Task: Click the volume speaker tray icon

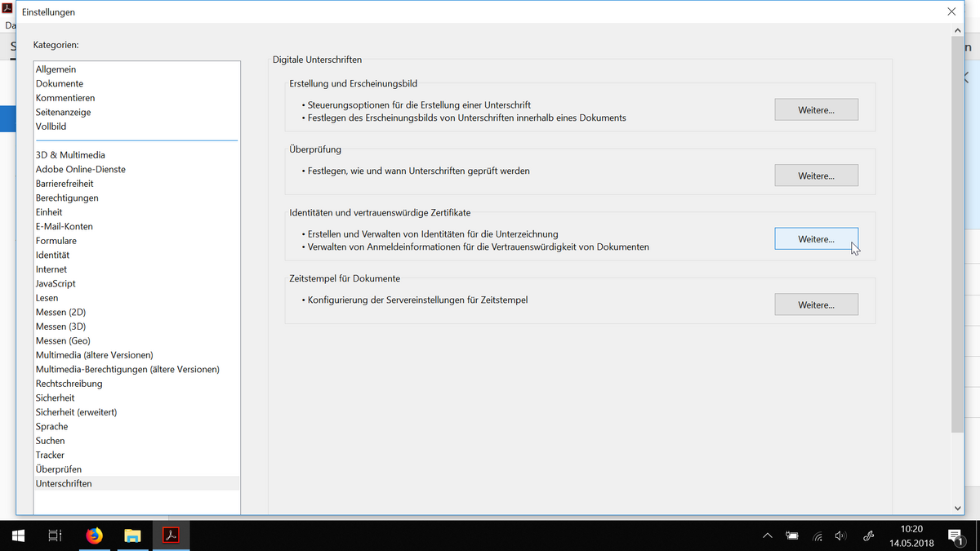Action: [x=841, y=536]
